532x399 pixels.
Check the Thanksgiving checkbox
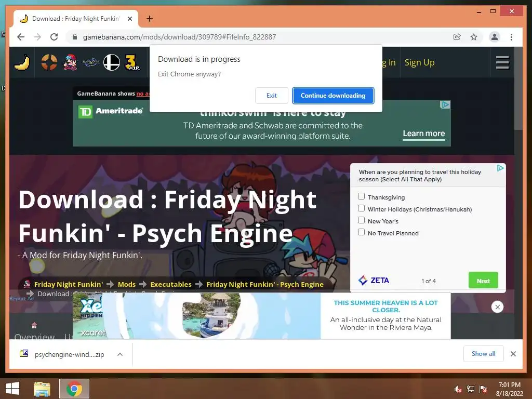(x=362, y=196)
